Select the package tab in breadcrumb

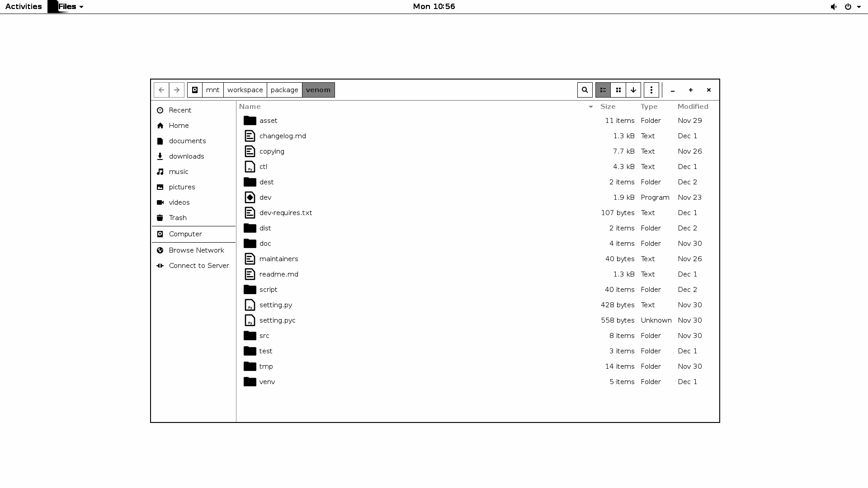coord(284,89)
